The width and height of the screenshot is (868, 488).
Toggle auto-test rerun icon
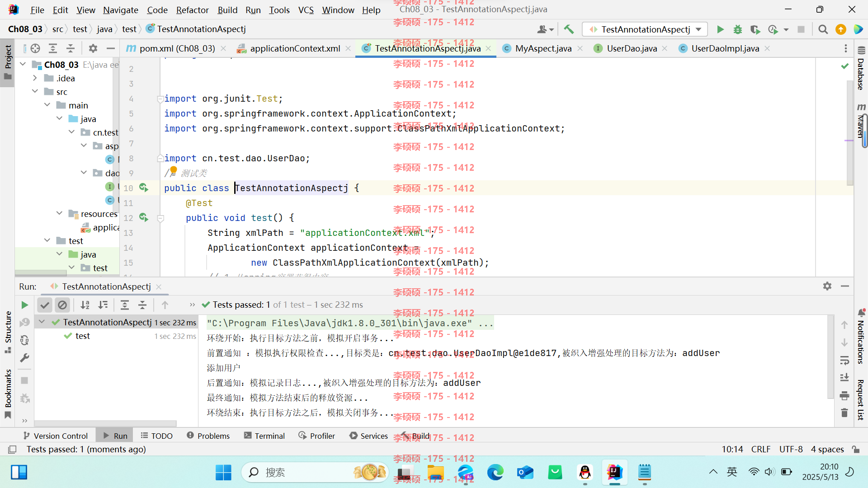click(x=24, y=340)
